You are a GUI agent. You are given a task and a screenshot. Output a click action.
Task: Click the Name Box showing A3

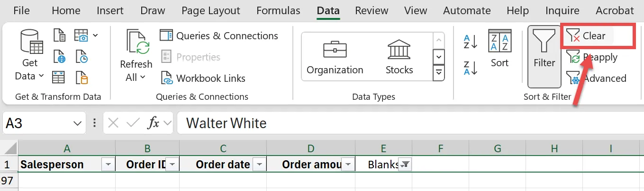pyautogui.click(x=38, y=123)
